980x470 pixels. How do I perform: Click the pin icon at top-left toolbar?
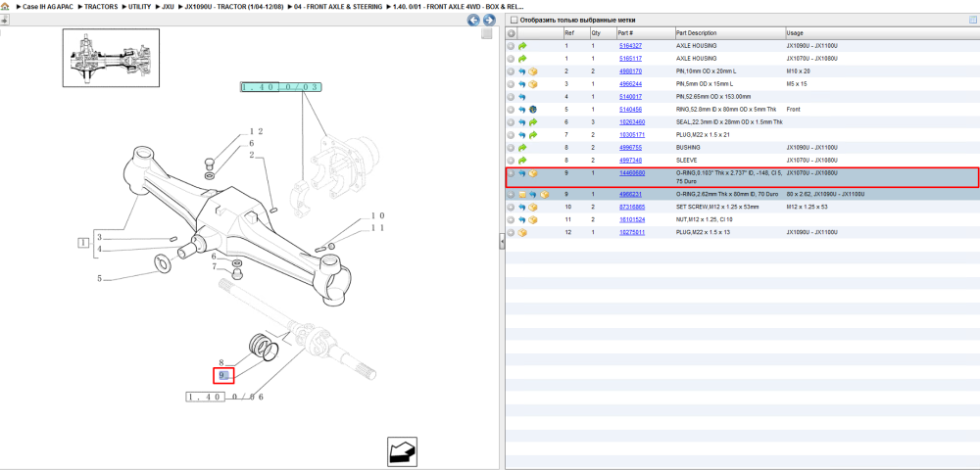(4, 20)
